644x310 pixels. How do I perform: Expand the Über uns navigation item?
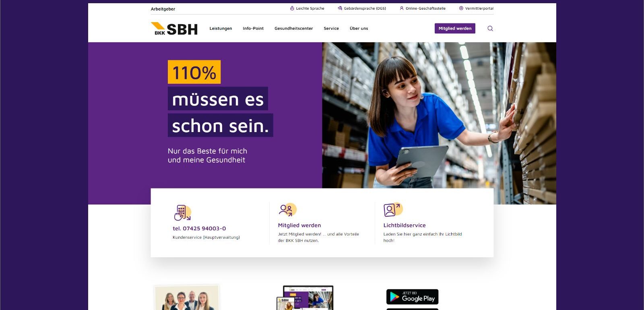click(x=359, y=29)
